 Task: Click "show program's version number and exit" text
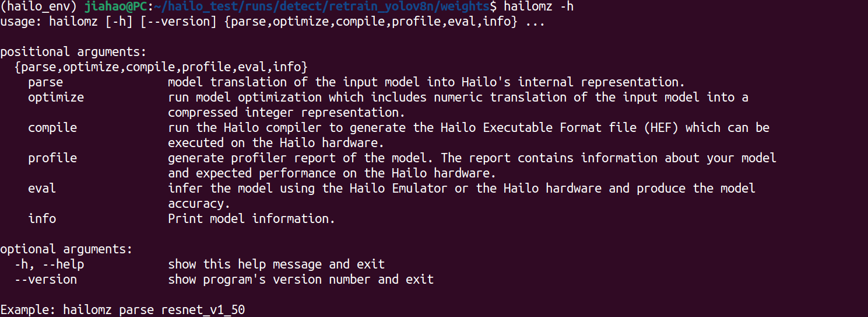tap(301, 280)
